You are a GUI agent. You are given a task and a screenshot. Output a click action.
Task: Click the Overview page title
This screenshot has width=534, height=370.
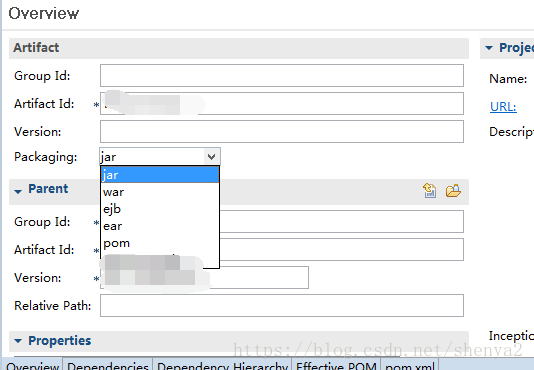tap(44, 14)
